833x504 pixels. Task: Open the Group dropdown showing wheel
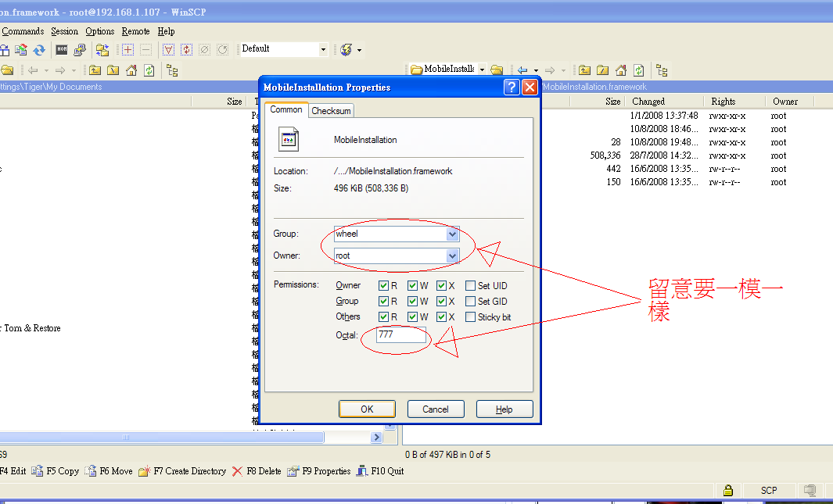tap(452, 234)
